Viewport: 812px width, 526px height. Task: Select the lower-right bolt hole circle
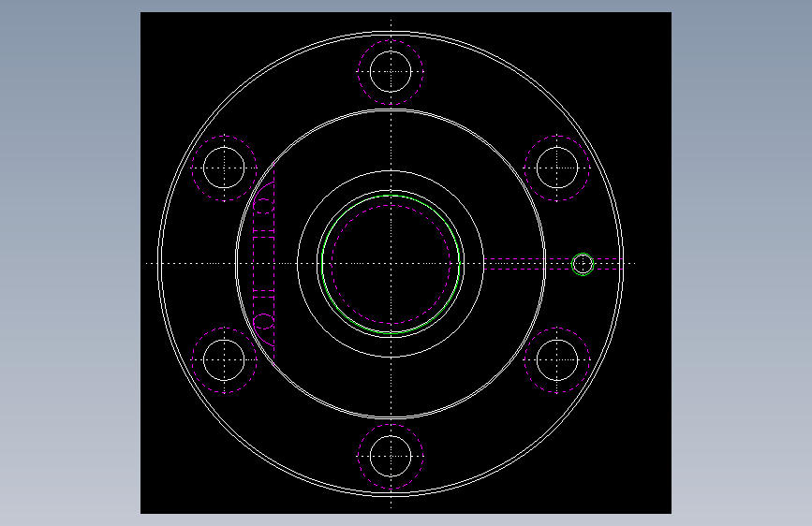[x=557, y=359]
